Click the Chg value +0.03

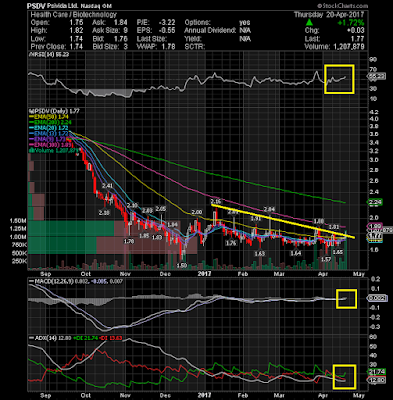click(x=356, y=31)
